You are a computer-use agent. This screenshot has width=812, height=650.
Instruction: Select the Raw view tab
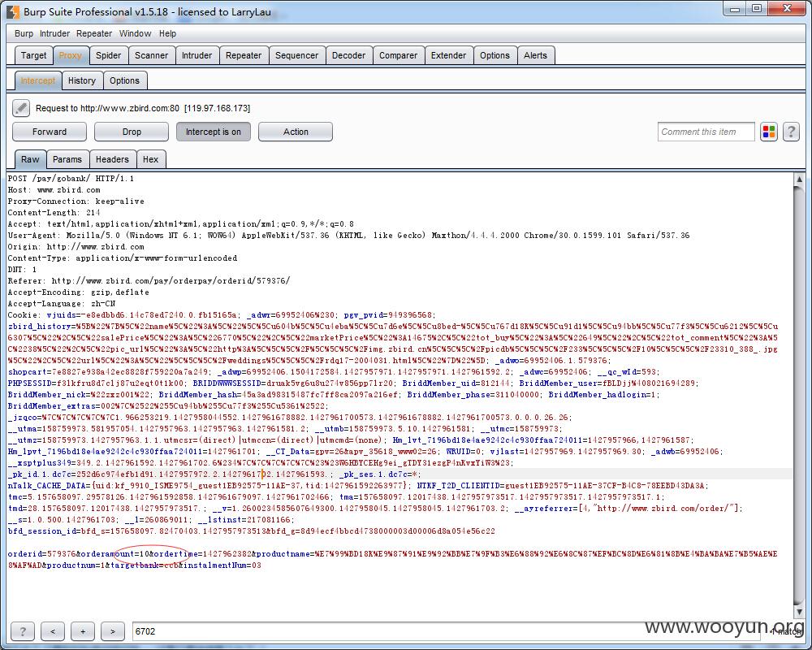pyautogui.click(x=30, y=159)
